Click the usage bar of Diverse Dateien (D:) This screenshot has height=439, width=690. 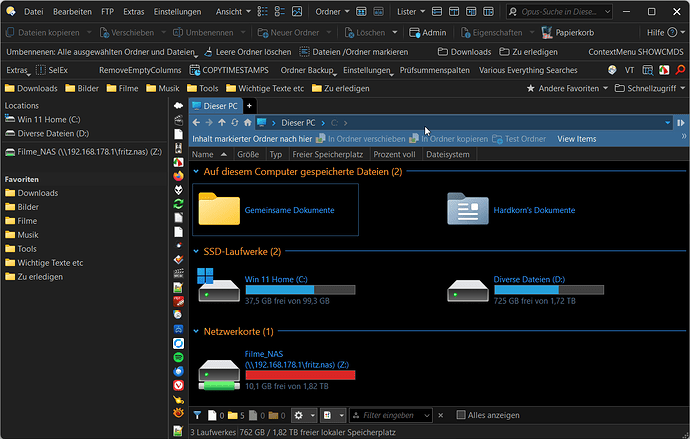click(549, 290)
